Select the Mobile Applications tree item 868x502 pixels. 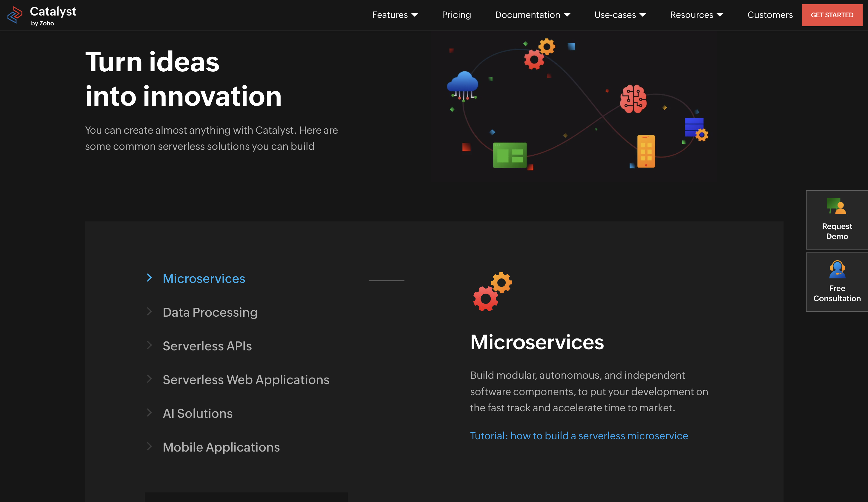pyautogui.click(x=221, y=447)
